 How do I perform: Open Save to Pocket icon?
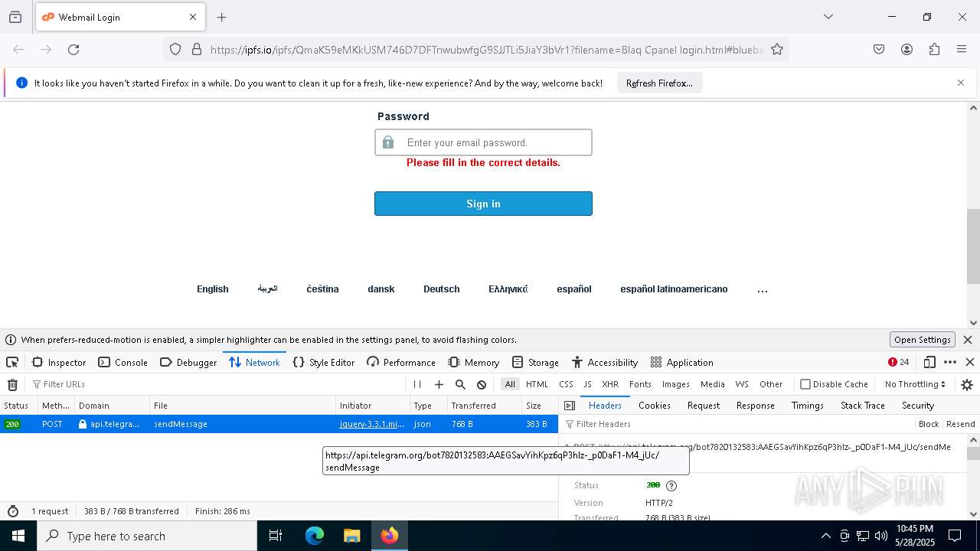point(879,50)
